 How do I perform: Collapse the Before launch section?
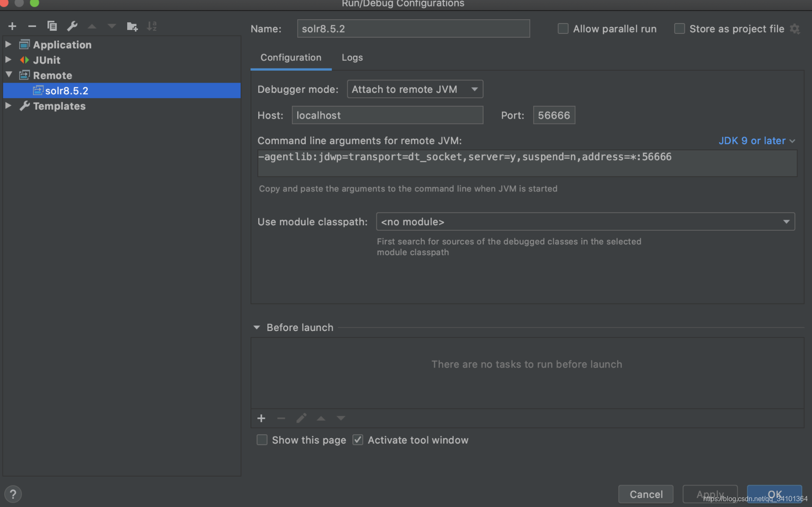coord(257,327)
